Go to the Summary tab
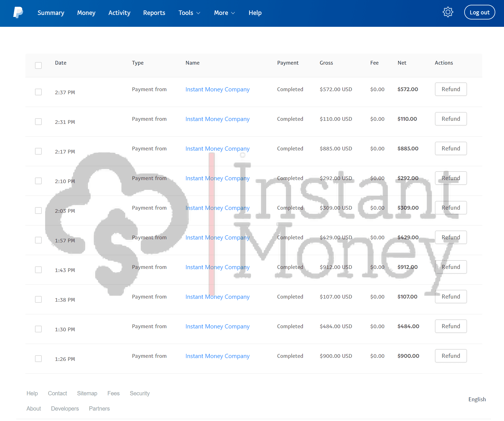The image size is (504, 421). (51, 13)
